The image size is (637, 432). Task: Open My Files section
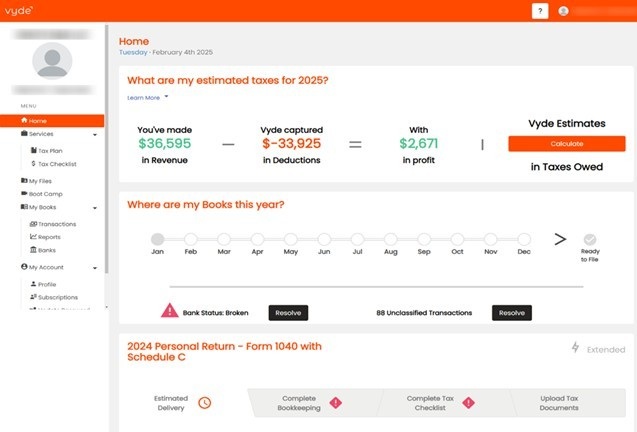40,181
